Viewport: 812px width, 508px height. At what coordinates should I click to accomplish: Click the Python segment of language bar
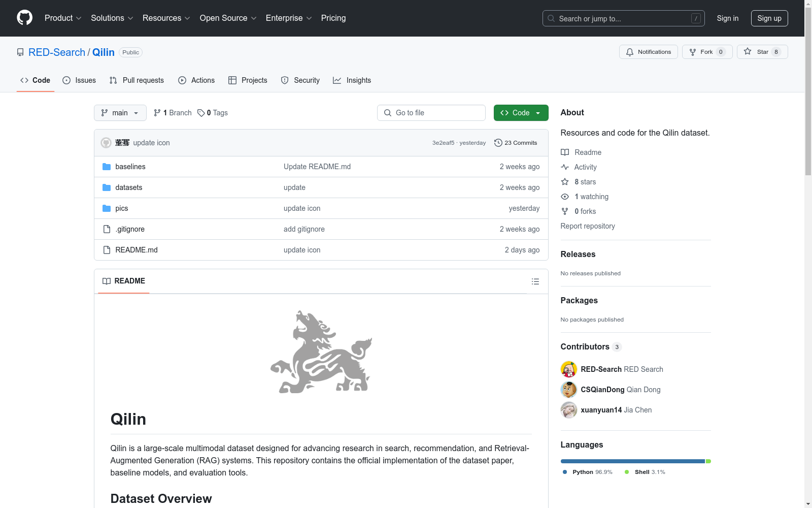click(633, 461)
